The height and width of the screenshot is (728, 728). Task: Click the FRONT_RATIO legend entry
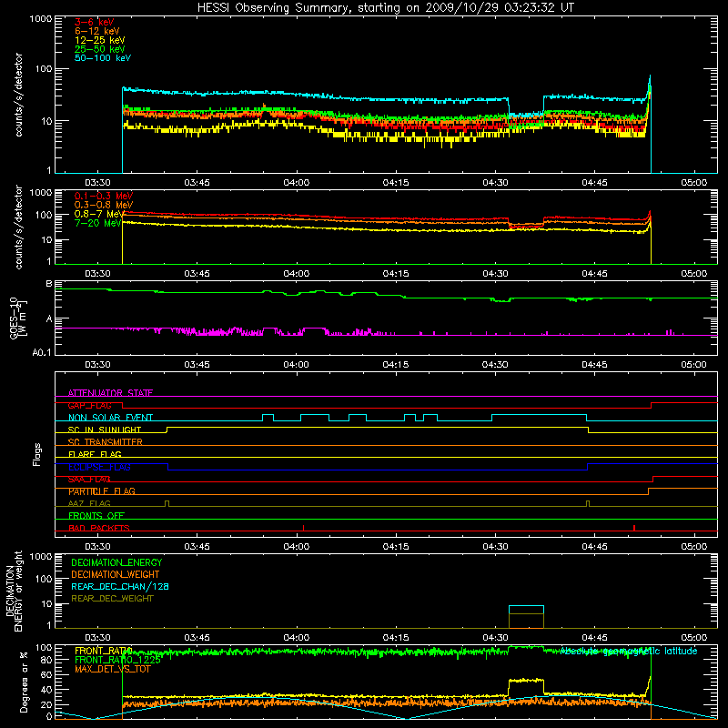103,651
